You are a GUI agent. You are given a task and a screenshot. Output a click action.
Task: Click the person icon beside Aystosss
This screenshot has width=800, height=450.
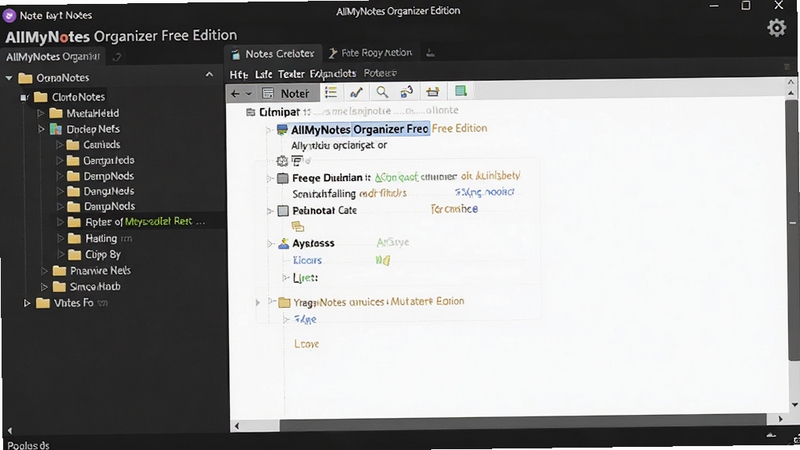(284, 243)
